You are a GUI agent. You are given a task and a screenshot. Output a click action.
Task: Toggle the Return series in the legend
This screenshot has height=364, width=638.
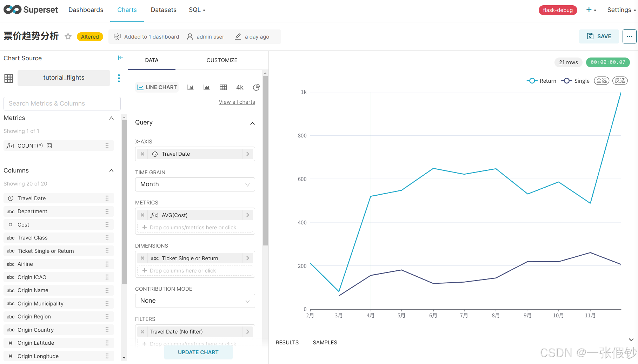(x=541, y=81)
